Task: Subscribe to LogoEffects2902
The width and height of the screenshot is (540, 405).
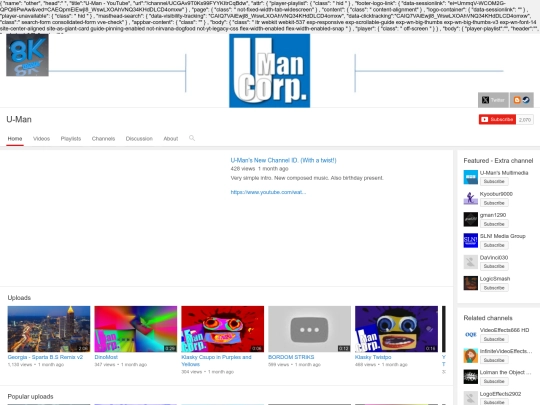Action: (x=494, y=402)
